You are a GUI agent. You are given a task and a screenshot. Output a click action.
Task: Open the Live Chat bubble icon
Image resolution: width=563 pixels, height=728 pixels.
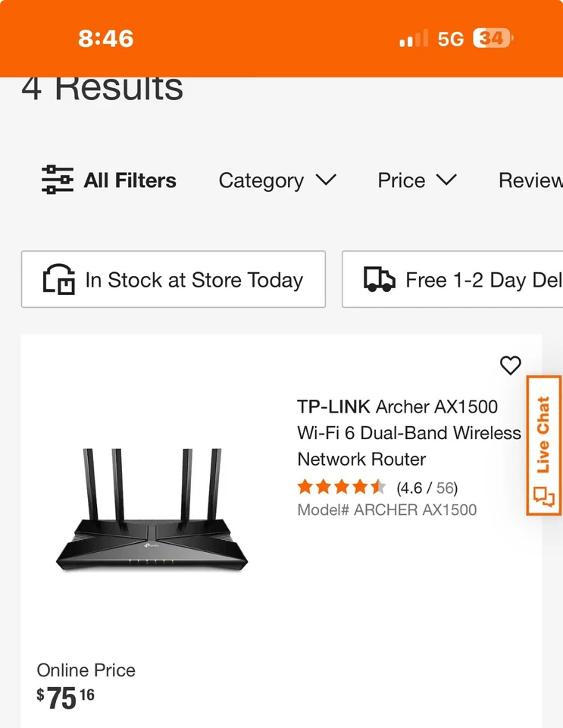point(544,497)
